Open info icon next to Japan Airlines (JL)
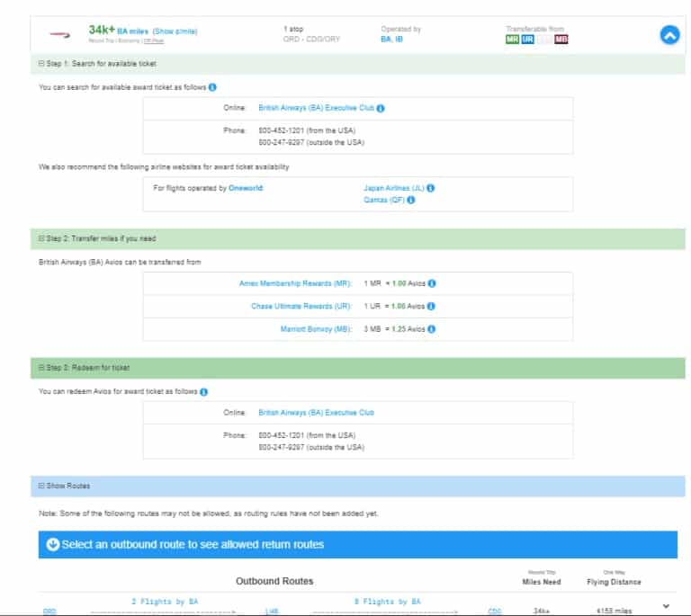Screen dimensions: 691x616 (x=431, y=188)
